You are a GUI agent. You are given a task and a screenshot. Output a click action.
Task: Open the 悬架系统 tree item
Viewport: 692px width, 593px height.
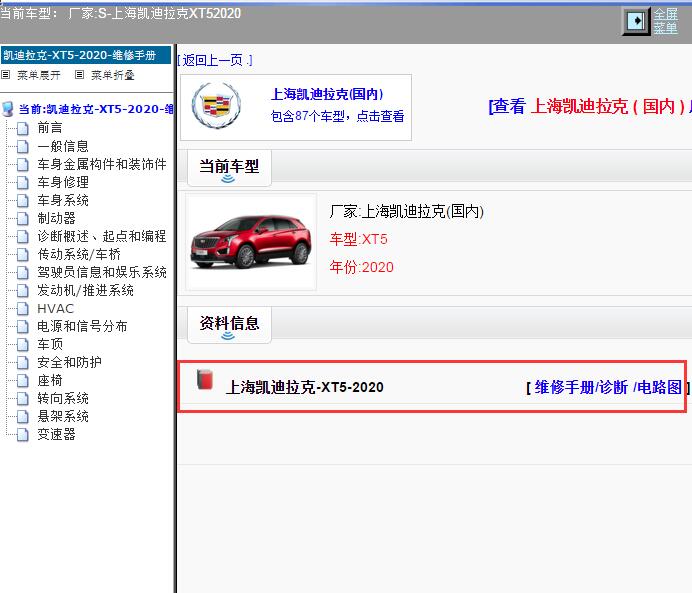point(63,416)
